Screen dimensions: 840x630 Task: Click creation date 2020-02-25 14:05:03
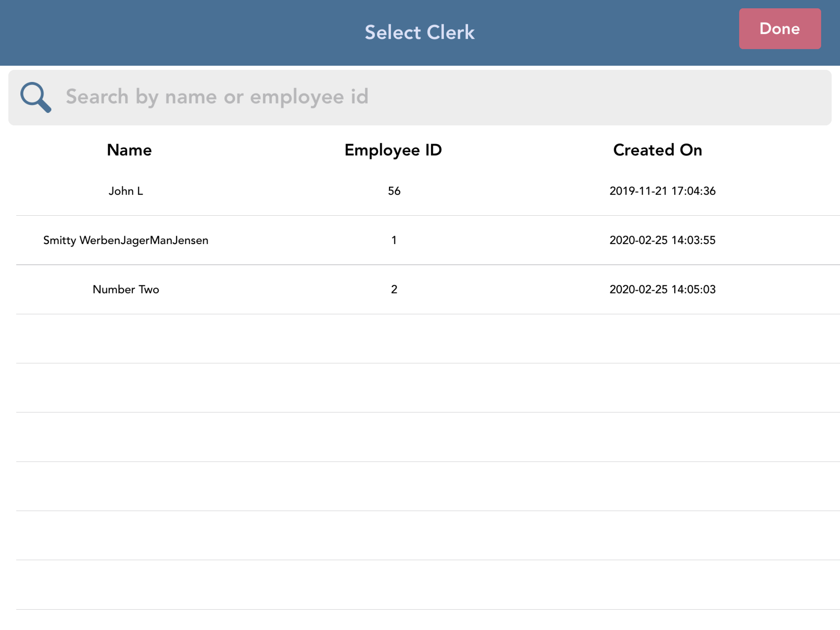click(x=662, y=289)
